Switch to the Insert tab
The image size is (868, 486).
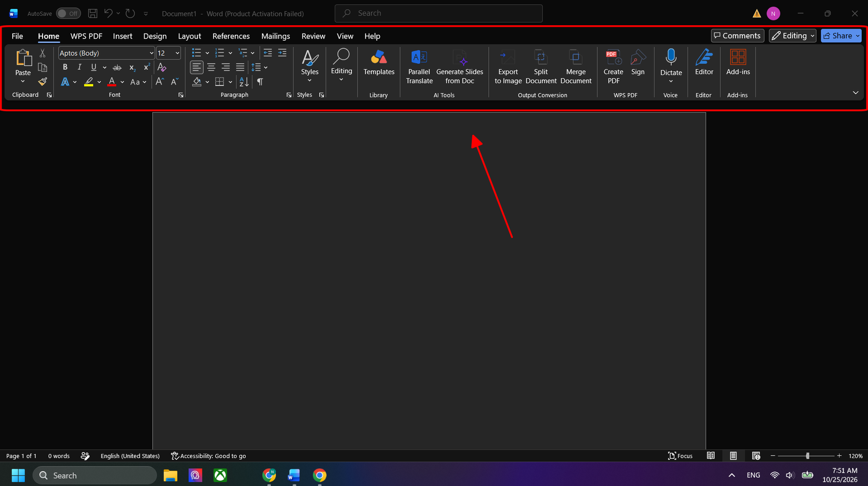point(123,36)
